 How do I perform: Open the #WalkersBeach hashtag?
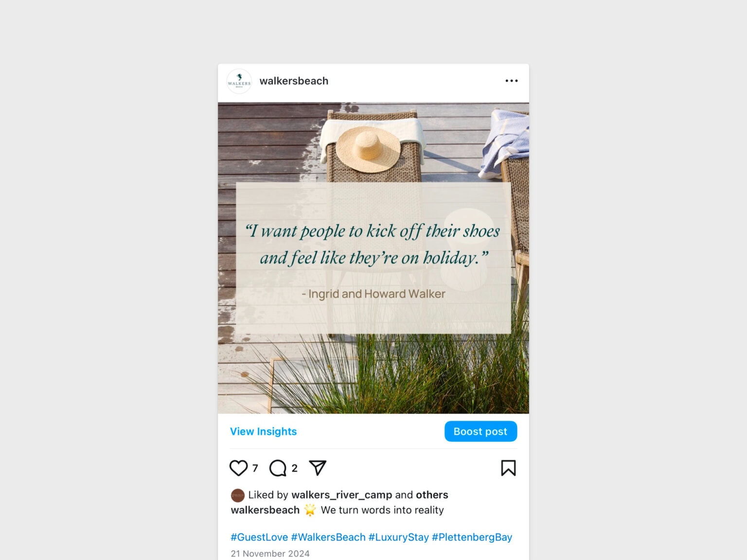(x=328, y=537)
